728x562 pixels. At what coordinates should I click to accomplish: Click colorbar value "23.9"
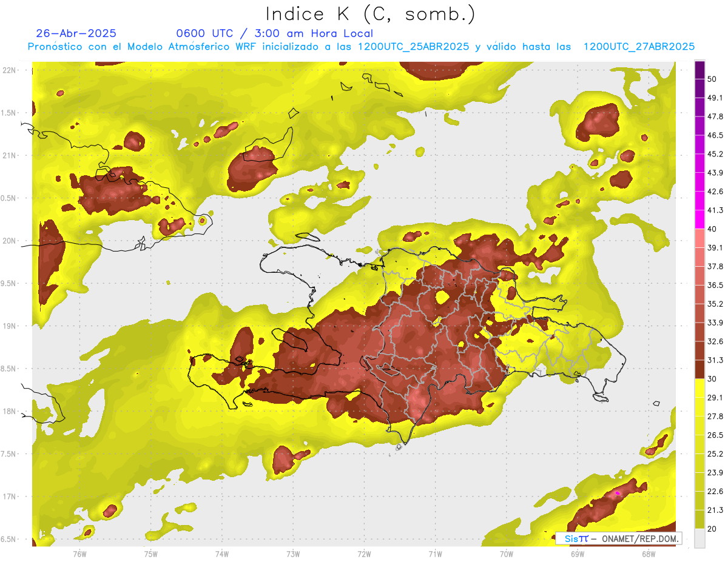(715, 473)
